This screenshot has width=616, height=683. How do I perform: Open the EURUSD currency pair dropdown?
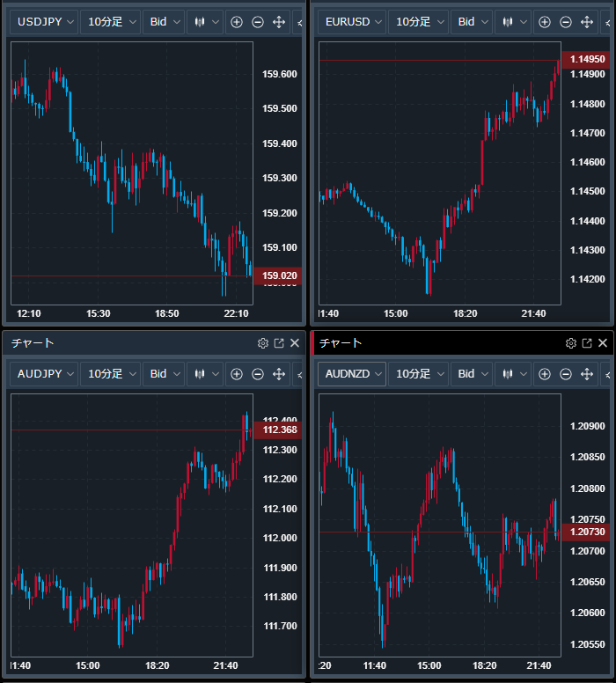[352, 22]
